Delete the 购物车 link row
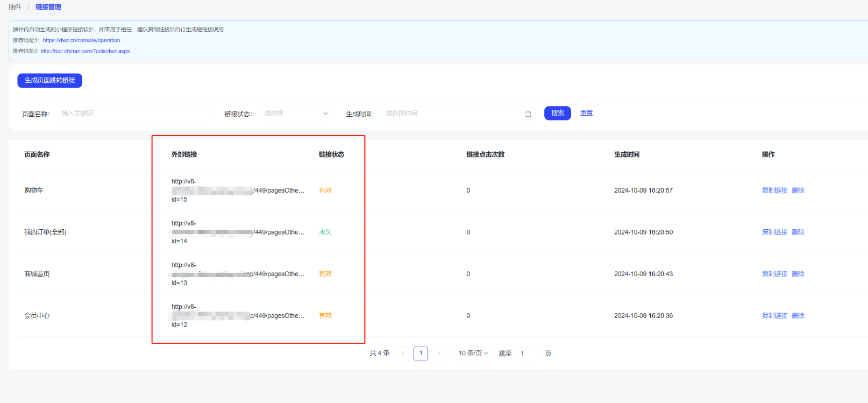 click(x=798, y=190)
